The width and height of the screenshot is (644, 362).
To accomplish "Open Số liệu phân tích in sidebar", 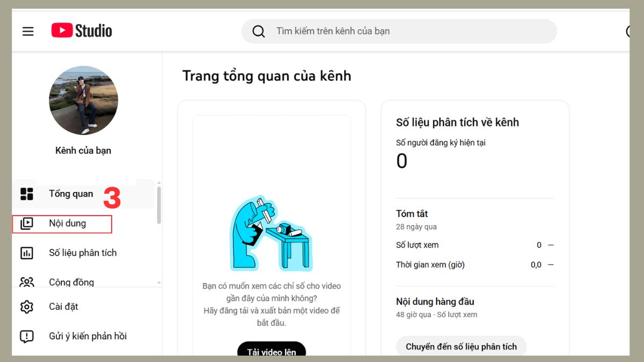I will point(84,253).
